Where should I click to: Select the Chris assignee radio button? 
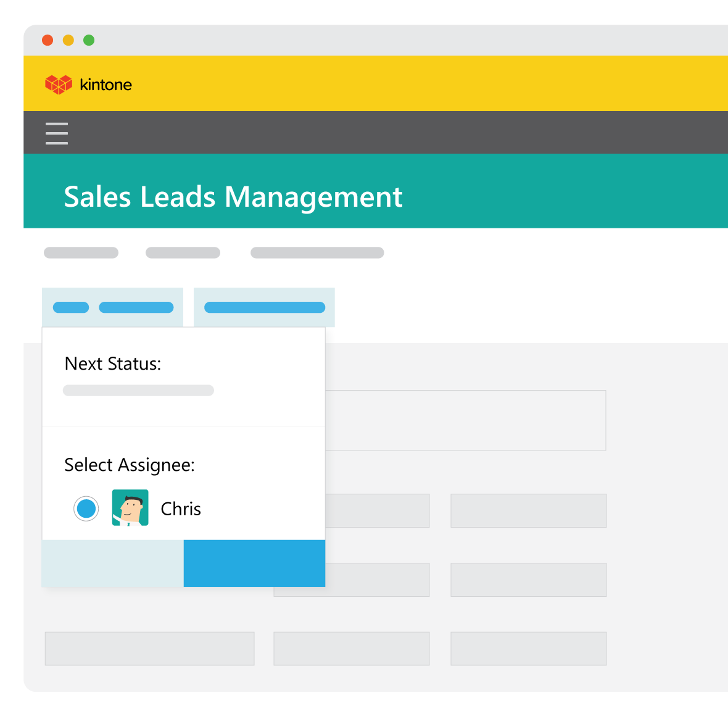[86, 509]
